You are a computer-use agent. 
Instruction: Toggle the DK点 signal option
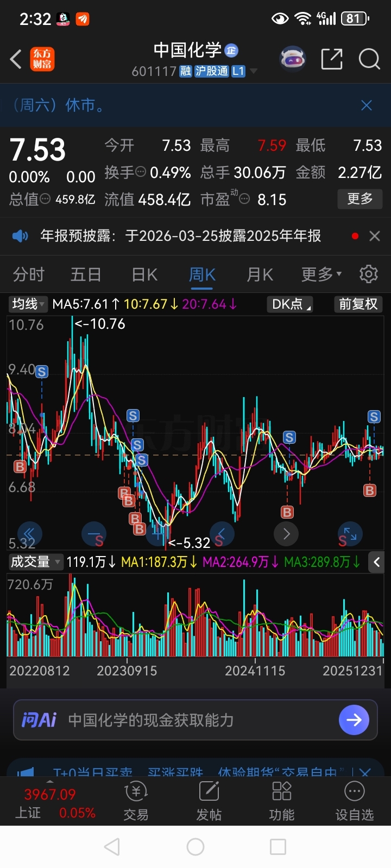[x=290, y=304]
